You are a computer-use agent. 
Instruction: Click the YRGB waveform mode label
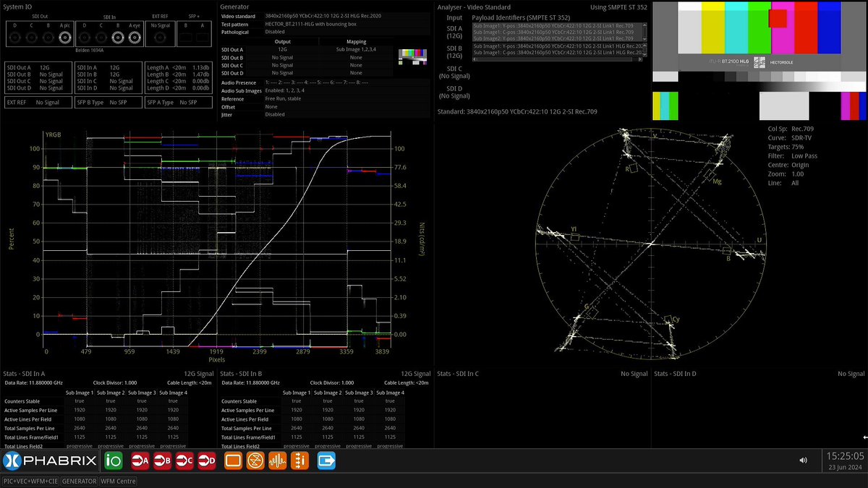54,134
